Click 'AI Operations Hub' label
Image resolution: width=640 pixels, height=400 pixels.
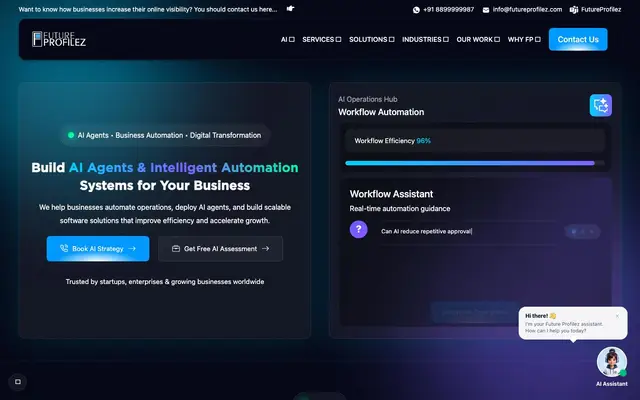point(367,99)
